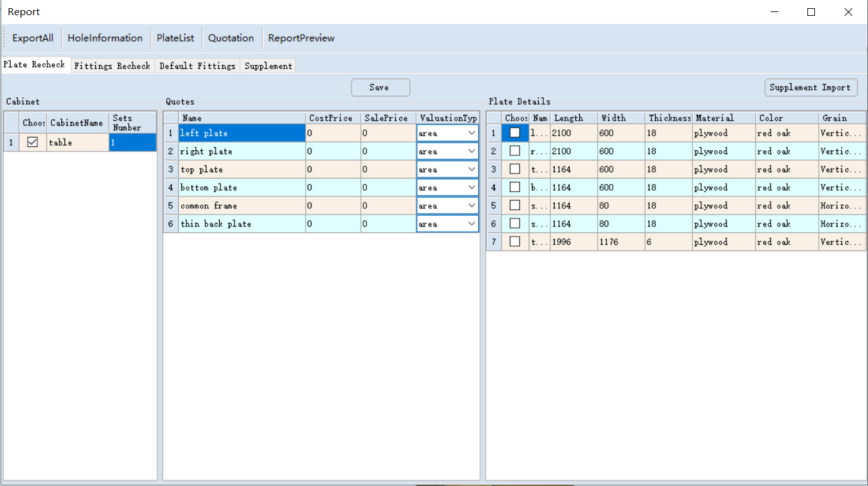
Task: Click CostPrice cell for thin back plate
Action: tap(333, 224)
